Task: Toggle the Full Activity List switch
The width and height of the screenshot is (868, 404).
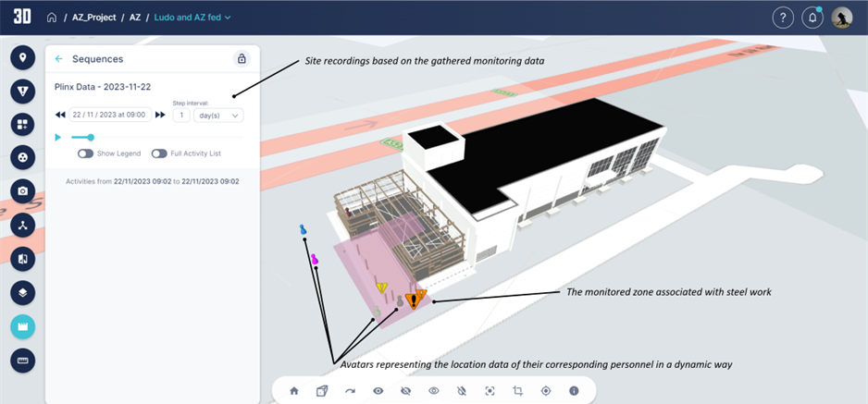Action: pyautogui.click(x=159, y=153)
